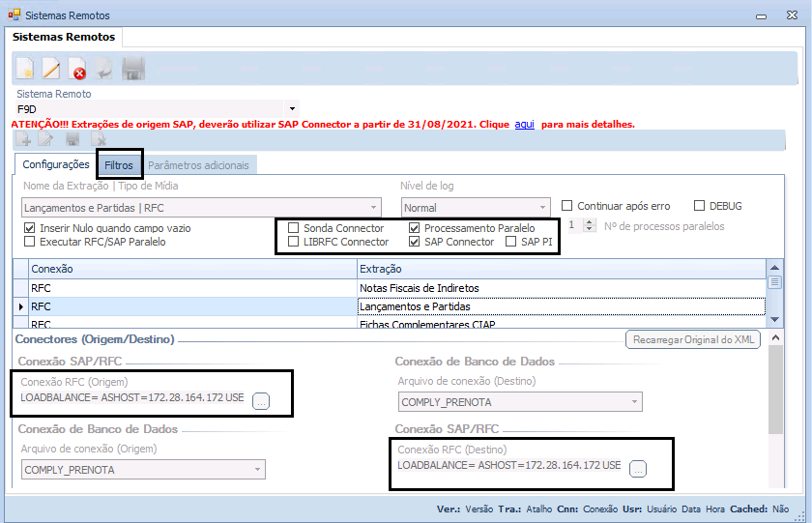Viewport: 812px width, 523px height.
Task: Open the Nível de log dropdown
Action: point(541,208)
